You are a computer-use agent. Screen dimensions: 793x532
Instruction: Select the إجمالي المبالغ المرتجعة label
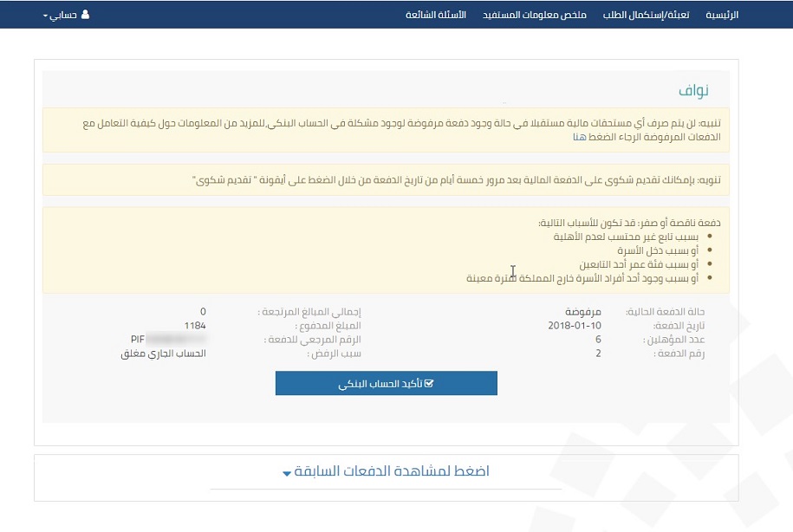pyautogui.click(x=309, y=312)
